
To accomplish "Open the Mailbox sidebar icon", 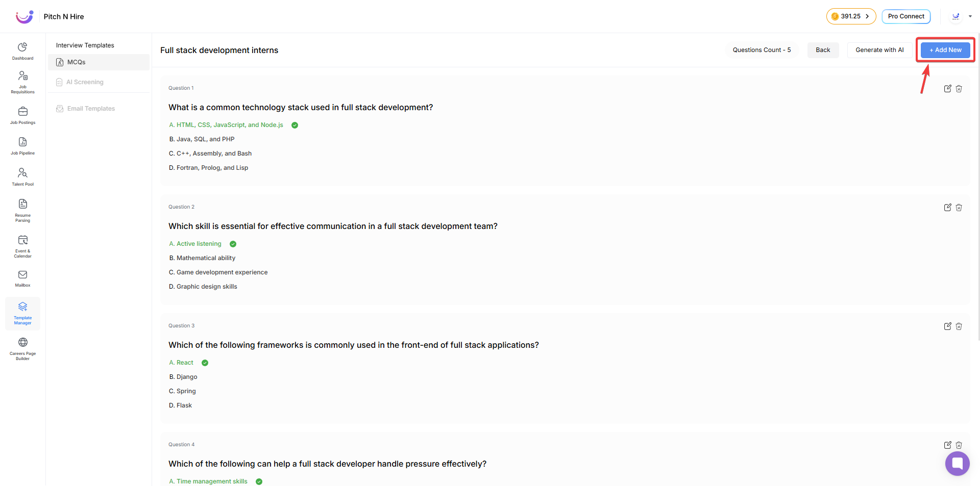I will (22, 278).
